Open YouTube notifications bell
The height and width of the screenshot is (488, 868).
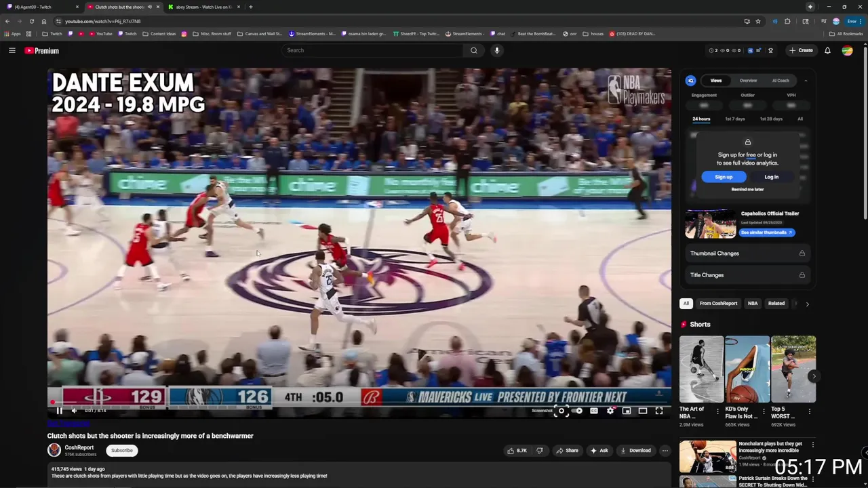[827, 50]
